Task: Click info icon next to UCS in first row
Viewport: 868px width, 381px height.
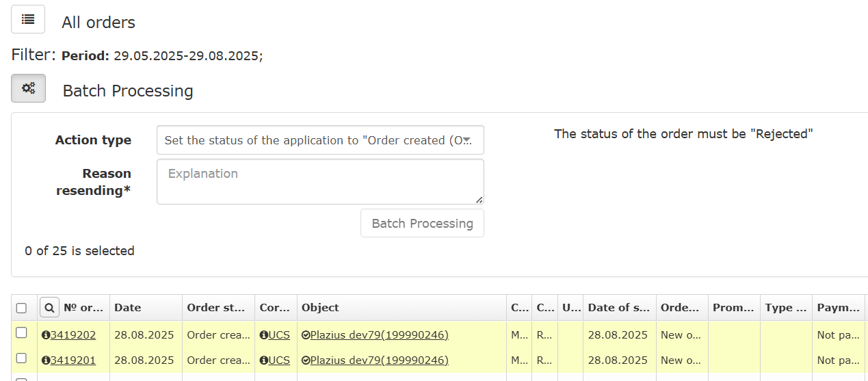Action: pos(263,335)
